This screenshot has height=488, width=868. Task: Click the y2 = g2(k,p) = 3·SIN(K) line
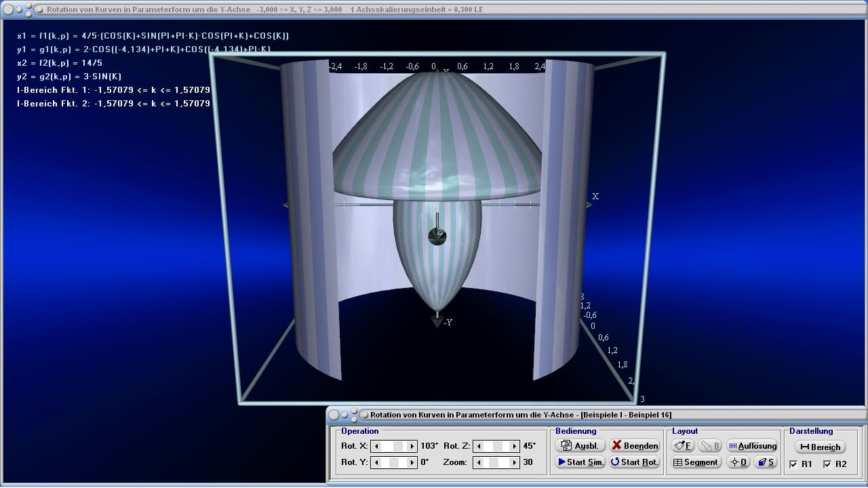69,77
